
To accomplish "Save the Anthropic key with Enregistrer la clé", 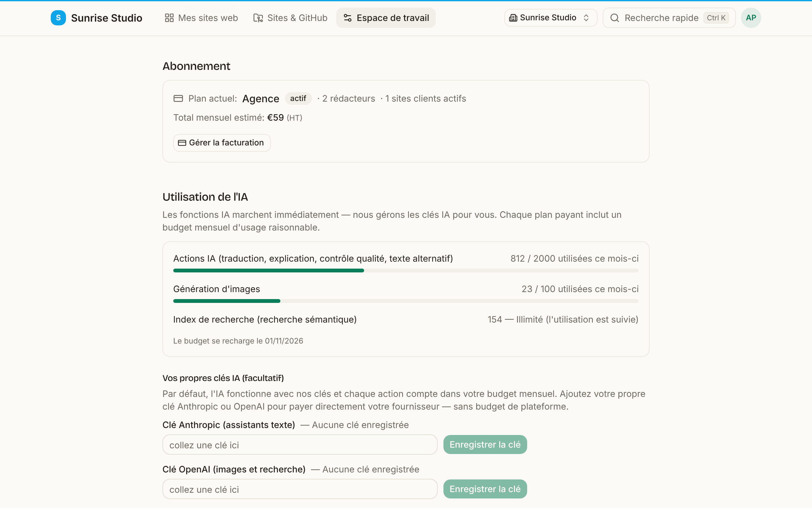I will tap(485, 444).
